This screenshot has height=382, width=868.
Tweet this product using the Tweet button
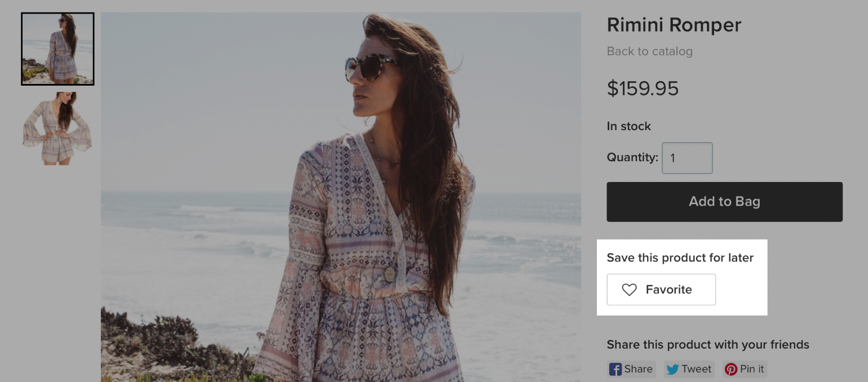689,369
